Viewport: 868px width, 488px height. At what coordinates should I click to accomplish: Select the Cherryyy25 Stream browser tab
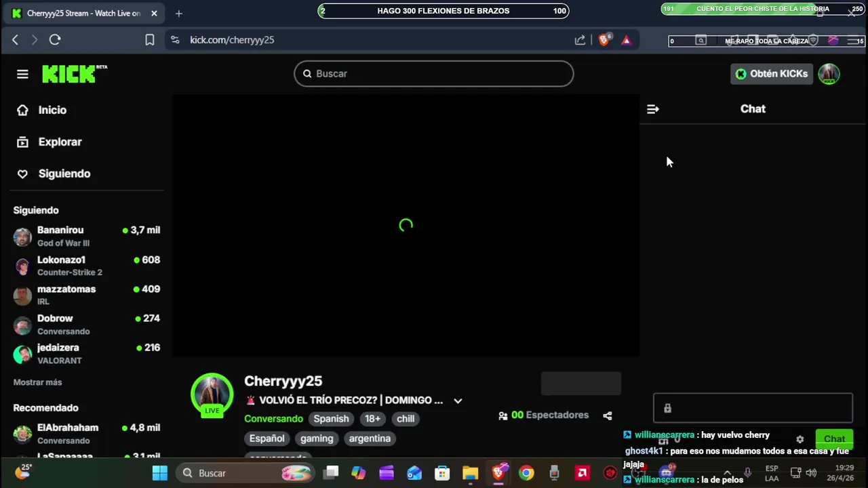[x=85, y=14]
